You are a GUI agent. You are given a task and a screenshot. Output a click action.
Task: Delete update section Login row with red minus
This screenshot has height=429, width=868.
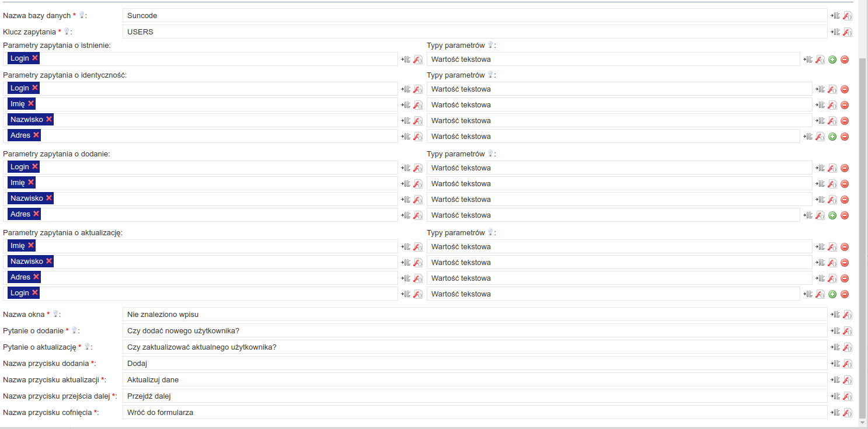pyautogui.click(x=845, y=294)
